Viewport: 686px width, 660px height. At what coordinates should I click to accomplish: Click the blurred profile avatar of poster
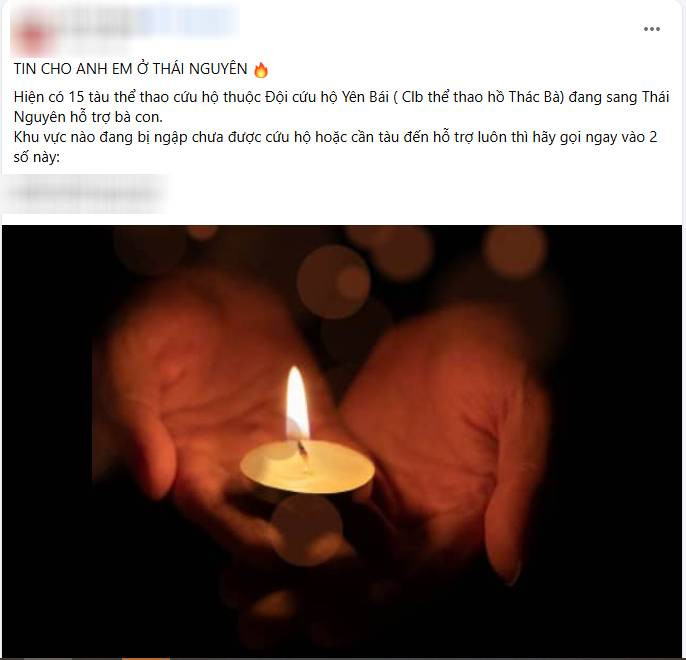(x=32, y=31)
